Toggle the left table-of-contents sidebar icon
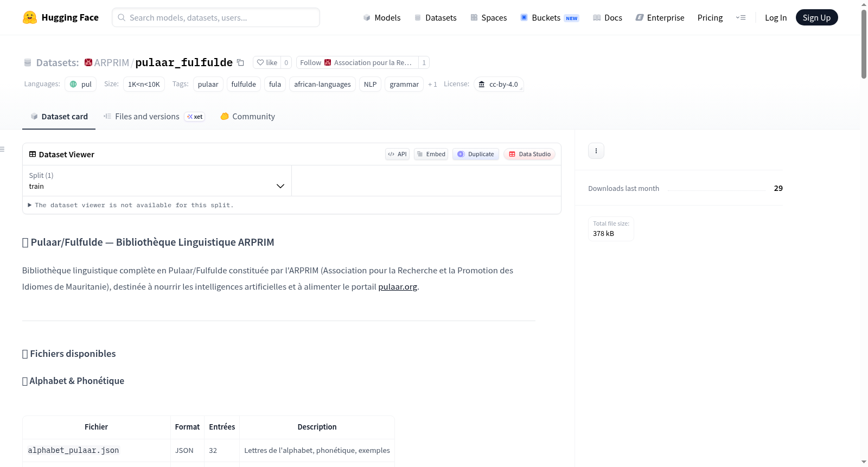The image size is (868, 467). (x=3, y=149)
